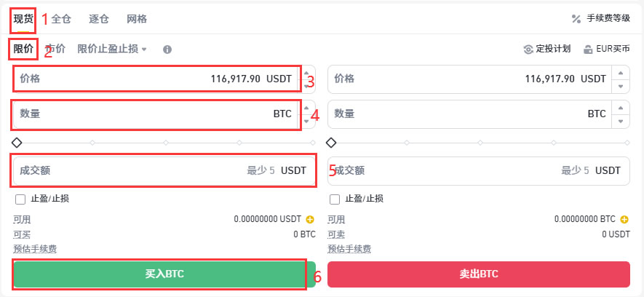Select the 市价 market order tab
The height and width of the screenshot is (297, 644).
click(55, 49)
